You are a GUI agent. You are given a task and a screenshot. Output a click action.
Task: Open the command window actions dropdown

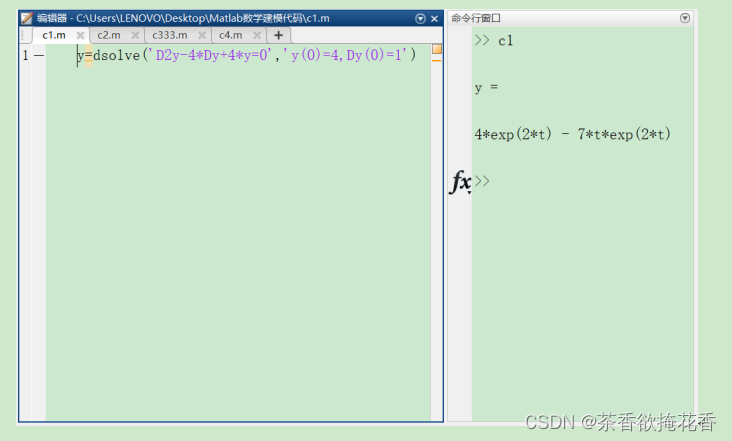685,18
